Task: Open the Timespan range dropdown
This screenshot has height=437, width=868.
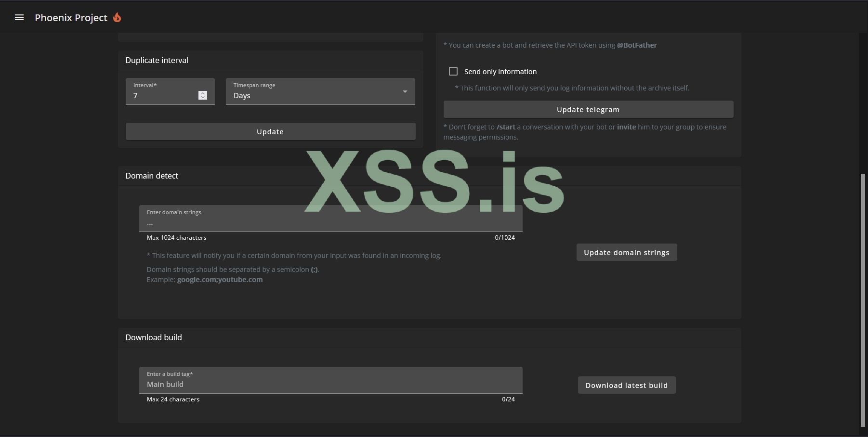Action: (404, 91)
